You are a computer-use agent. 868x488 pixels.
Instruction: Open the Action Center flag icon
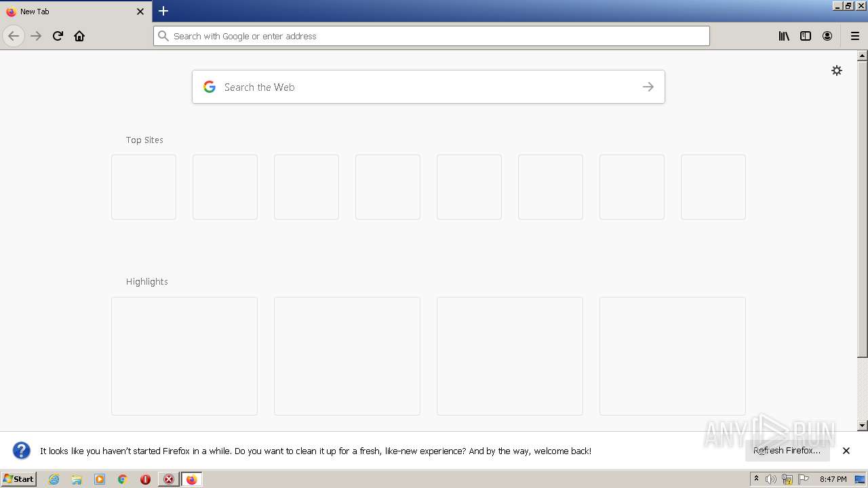pos(804,479)
